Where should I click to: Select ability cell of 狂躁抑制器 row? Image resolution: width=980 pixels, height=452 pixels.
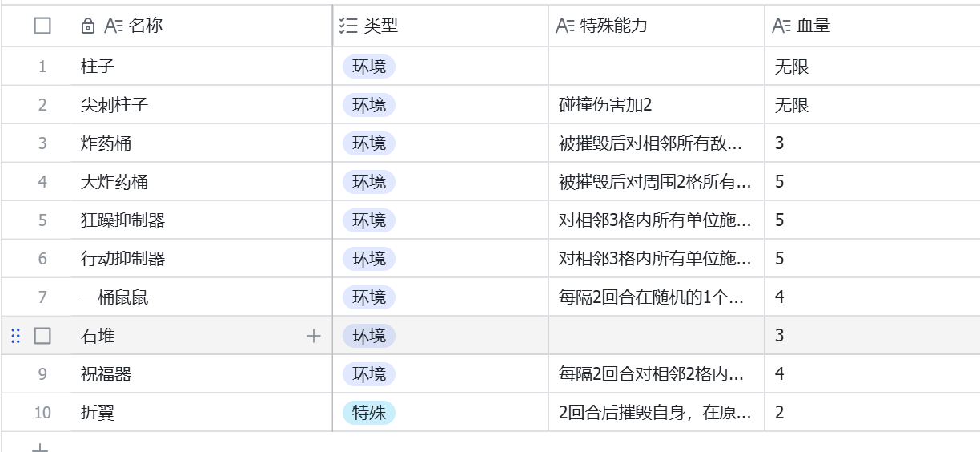coord(657,220)
